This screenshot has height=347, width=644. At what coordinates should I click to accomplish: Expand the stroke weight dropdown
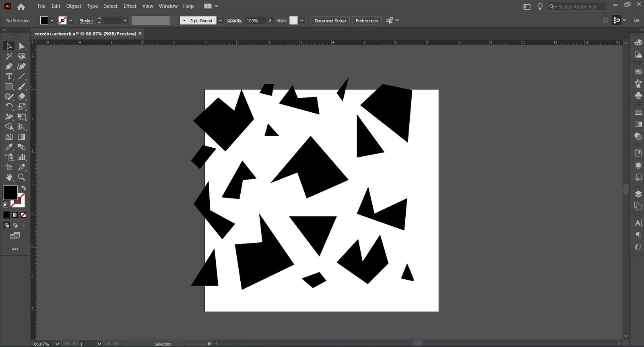(x=125, y=21)
